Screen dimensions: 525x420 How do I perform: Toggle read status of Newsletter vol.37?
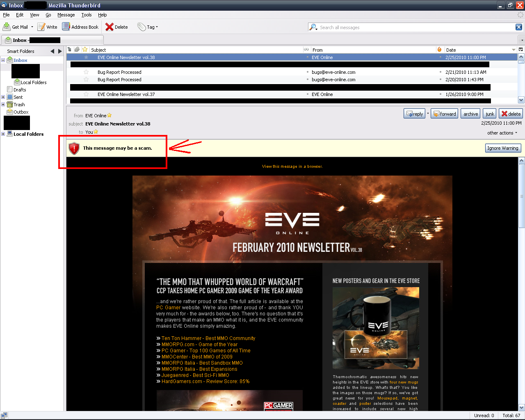pyautogui.click(x=307, y=94)
